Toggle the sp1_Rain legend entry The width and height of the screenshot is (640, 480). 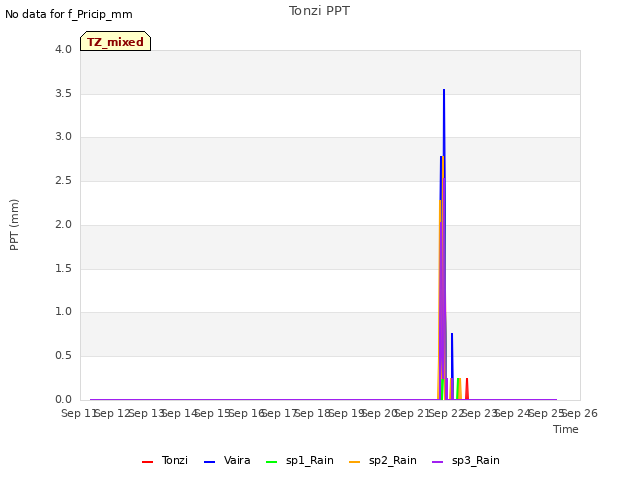pos(300,460)
